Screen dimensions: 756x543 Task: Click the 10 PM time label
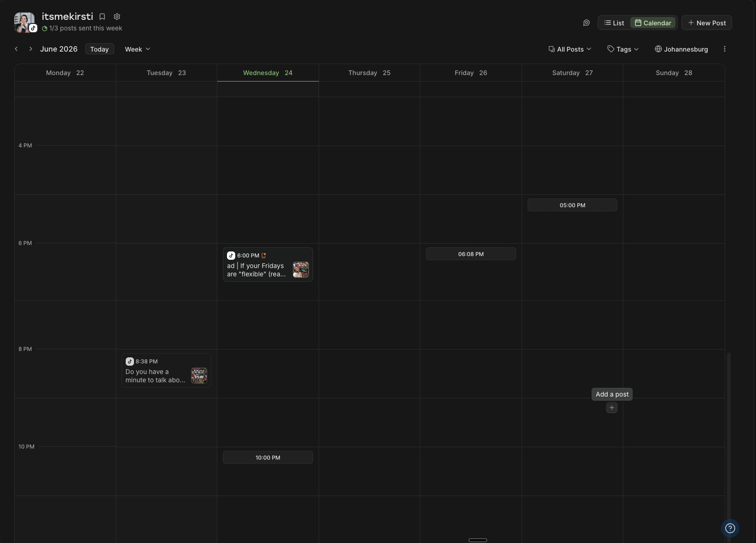click(26, 447)
